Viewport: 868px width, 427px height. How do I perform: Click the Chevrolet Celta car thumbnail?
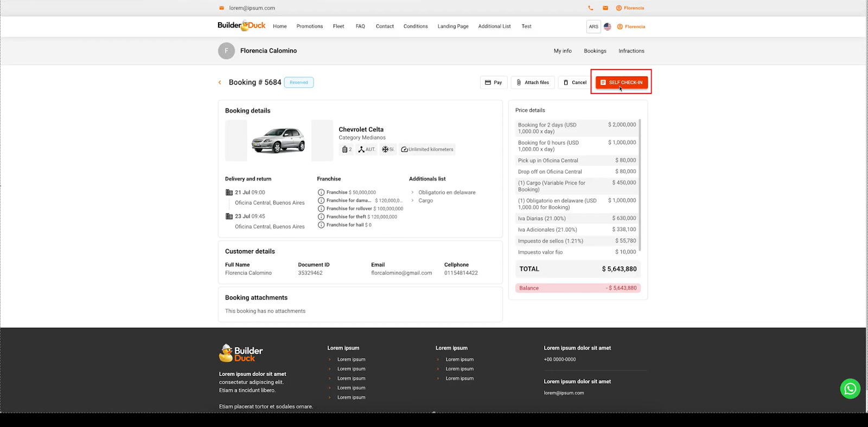pyautogui.click(x=278, y=141)
